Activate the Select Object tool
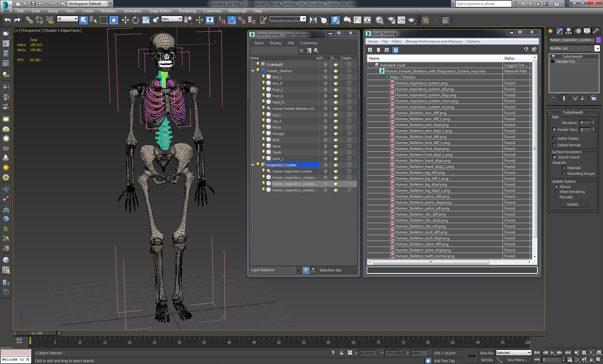The height and width of the screenshot is (364, 603). pyautogui.click(x=83, y=20)
